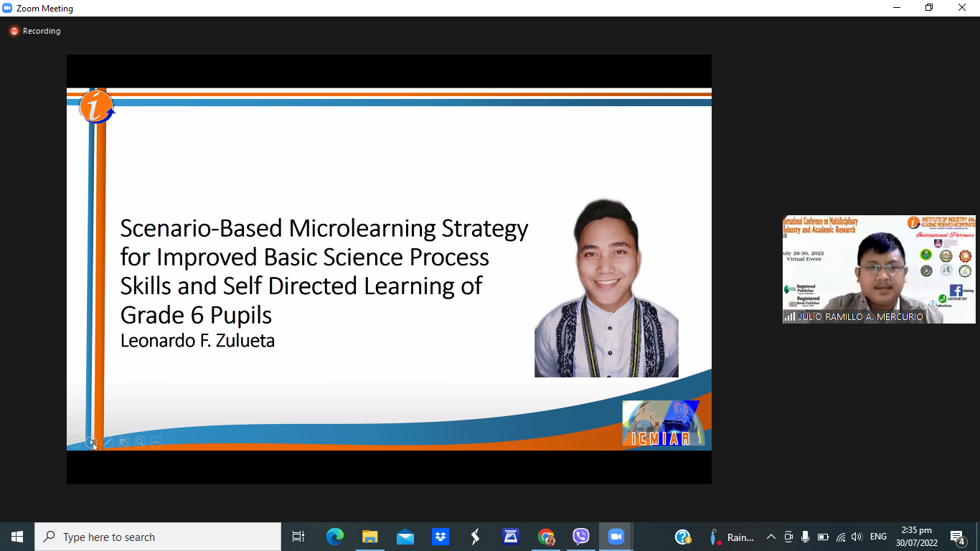Screen dimensions: 980x551
Task: Open Task View in the taskbar
Action: pyautogui.click(x=298, y=537)
